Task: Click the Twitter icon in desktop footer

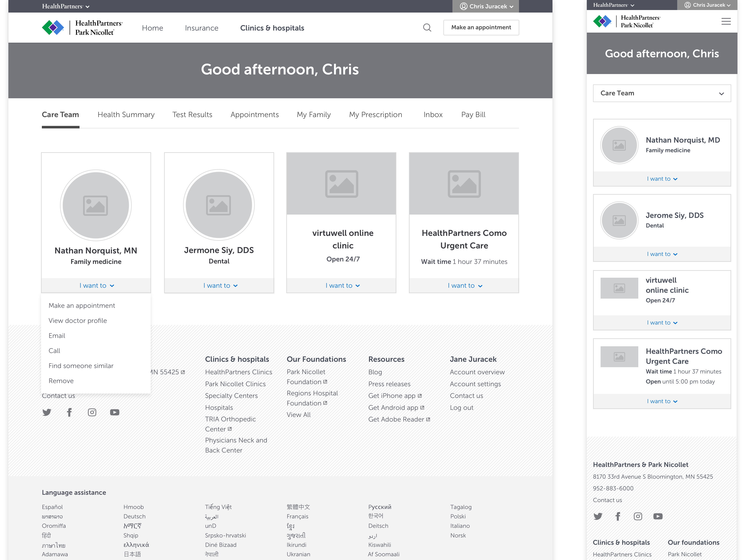Action: point(47,412)
